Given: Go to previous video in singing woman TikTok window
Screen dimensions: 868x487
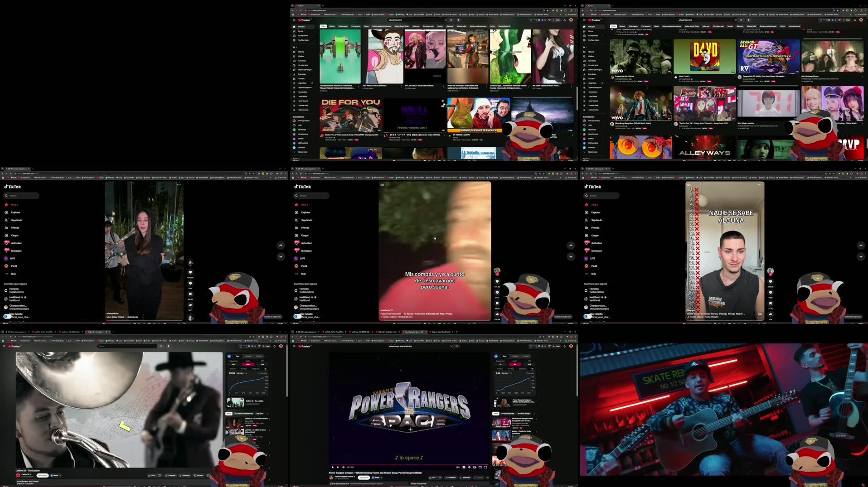Looking at the screenshot, I should [x=281, y=246].
